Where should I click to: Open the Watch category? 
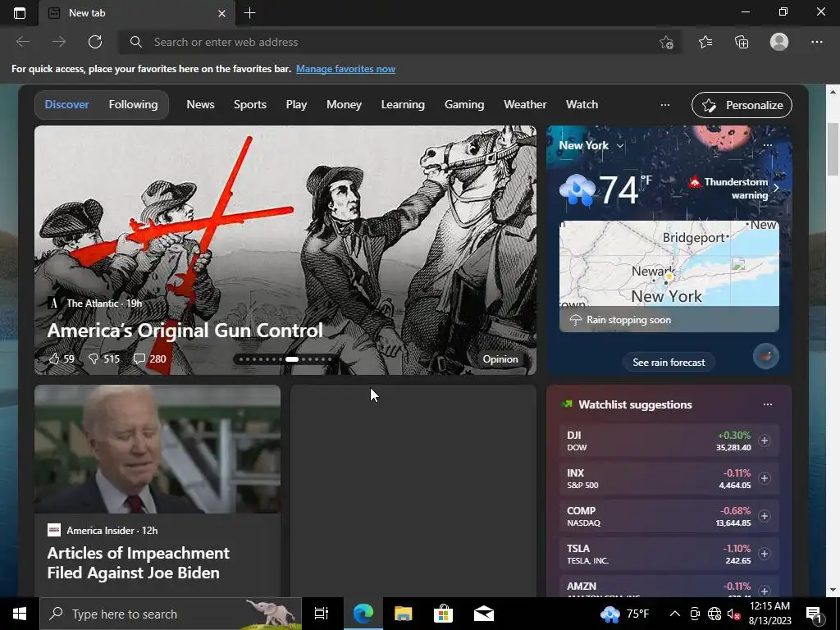(x=582, y=104)
